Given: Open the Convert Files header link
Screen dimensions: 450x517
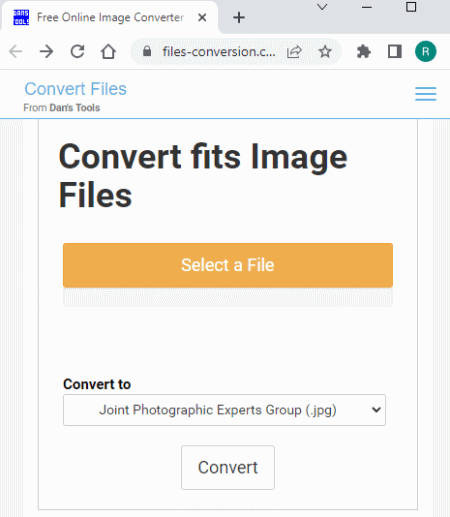Looking at the screenshot, I should pyautogui.click(x=76, y=89).
